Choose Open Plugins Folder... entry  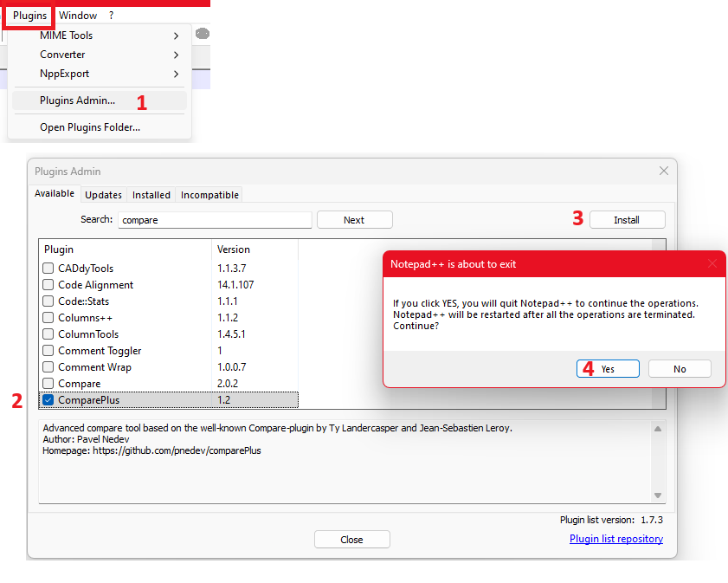100,127
